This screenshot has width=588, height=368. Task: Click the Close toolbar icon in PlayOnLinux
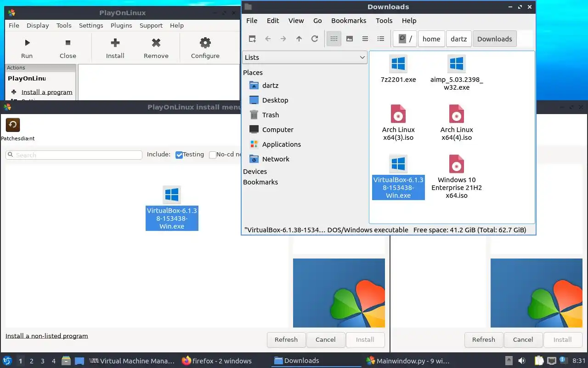[68, 43]
